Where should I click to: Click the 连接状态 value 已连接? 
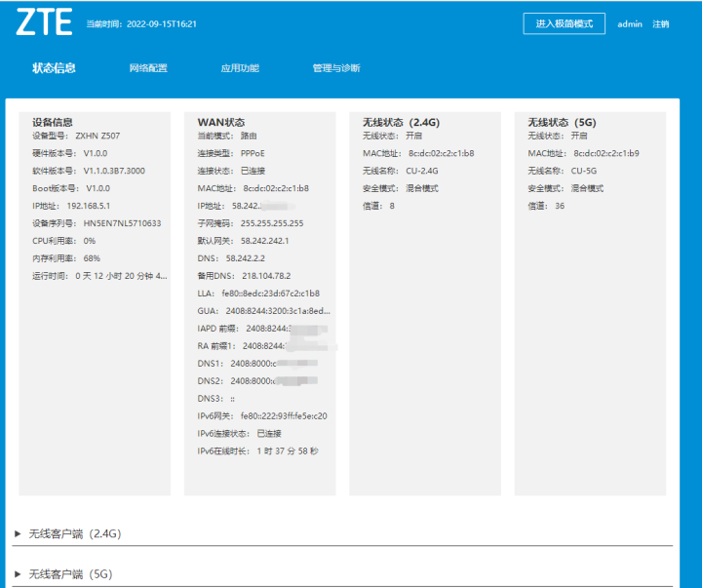pyautogui.click(x=253, y=171)
